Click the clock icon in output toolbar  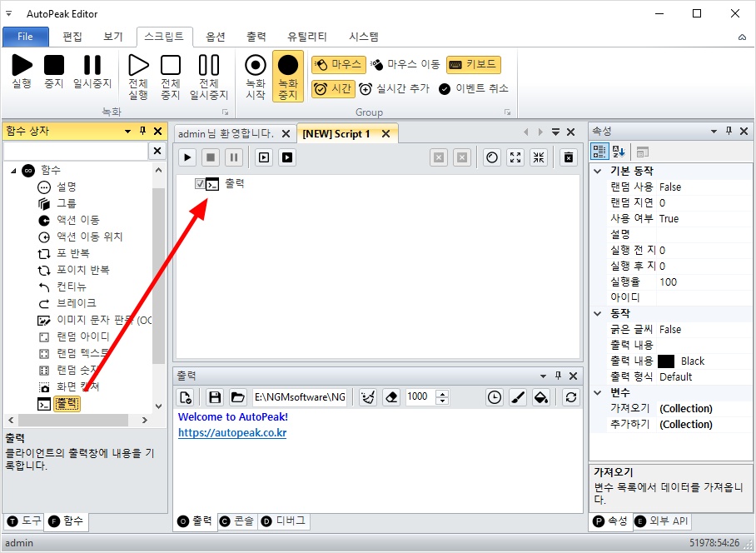[x=495, y=397]
